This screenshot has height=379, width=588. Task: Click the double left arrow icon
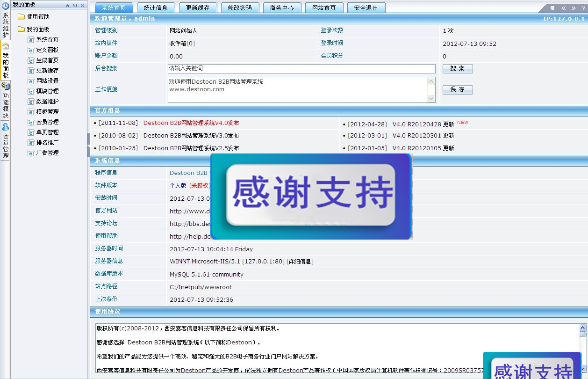pos(564,8)
